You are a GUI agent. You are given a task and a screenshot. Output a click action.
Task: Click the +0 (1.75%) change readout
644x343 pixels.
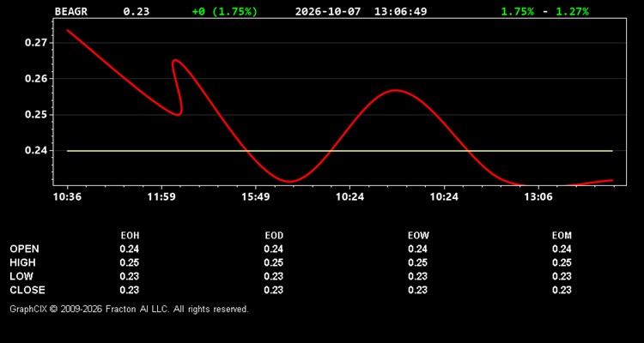click(x=225, y=11)
